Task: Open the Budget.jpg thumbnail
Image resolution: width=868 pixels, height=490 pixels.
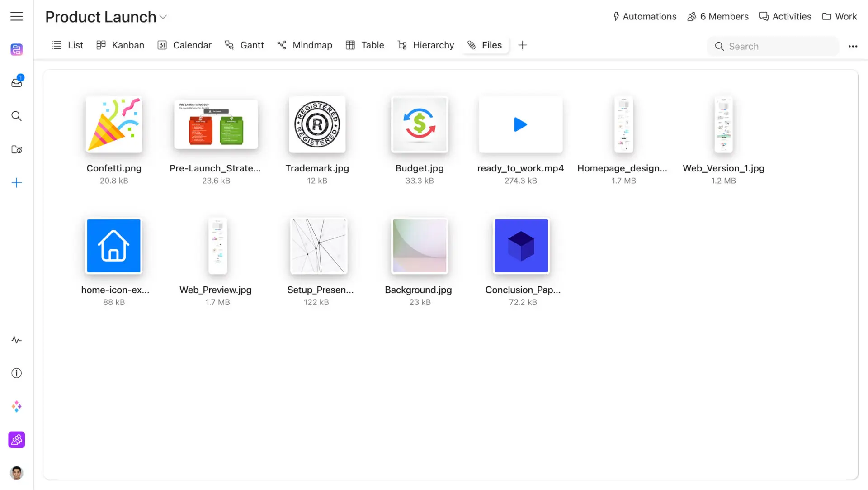Action: (x=420, y=125)
